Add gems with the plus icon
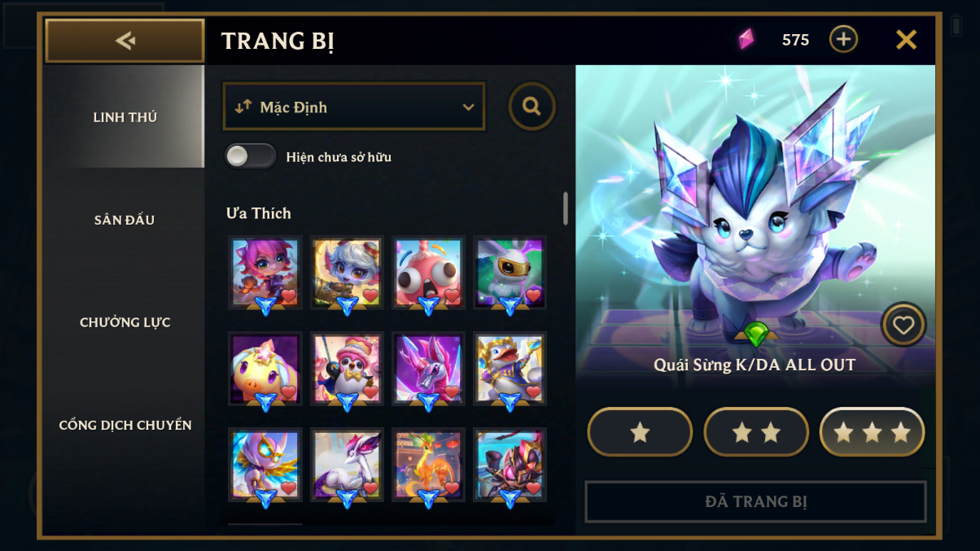Image resolution: width=980 pixels, height=551 pixels. click(x=843, y=39)
